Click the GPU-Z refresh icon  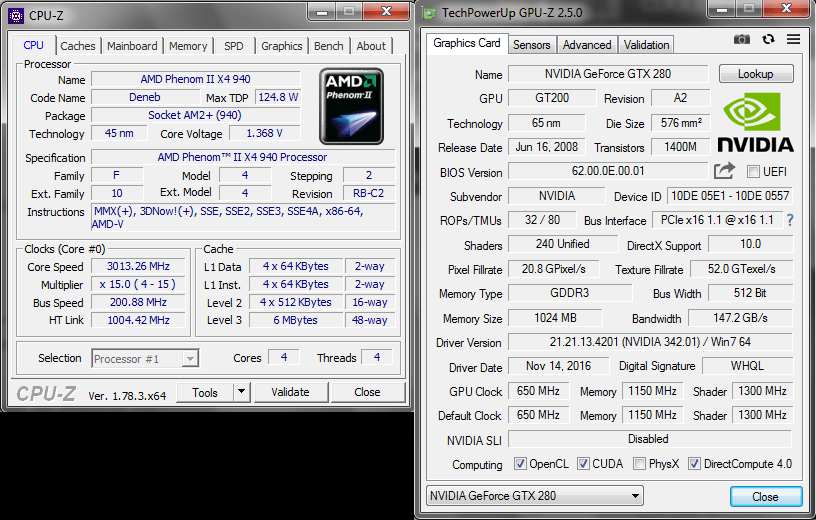[x=768, y=40]
